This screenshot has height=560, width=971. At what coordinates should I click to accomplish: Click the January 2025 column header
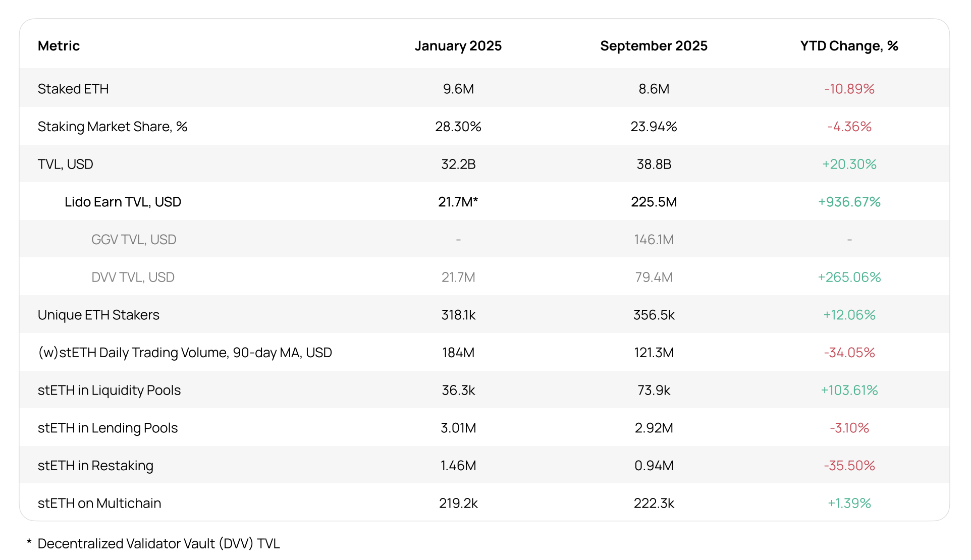coord(458,46)
